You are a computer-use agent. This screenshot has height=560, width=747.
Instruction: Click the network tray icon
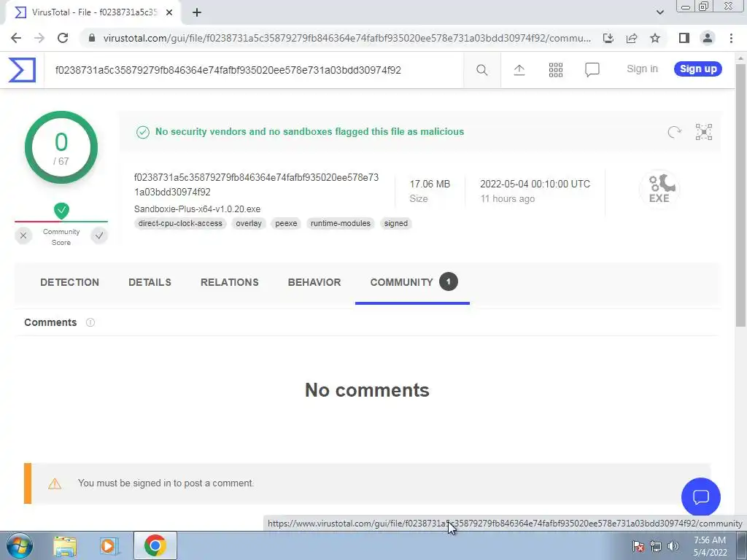[x=656, y=546]
